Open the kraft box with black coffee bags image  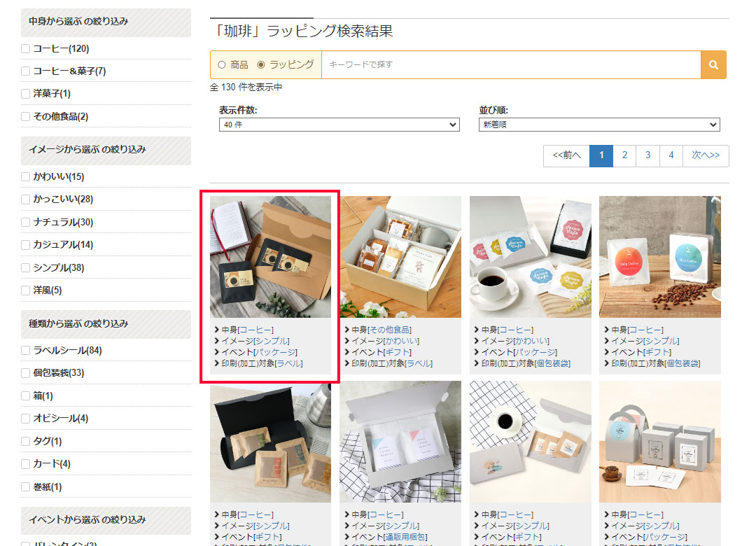270,257
